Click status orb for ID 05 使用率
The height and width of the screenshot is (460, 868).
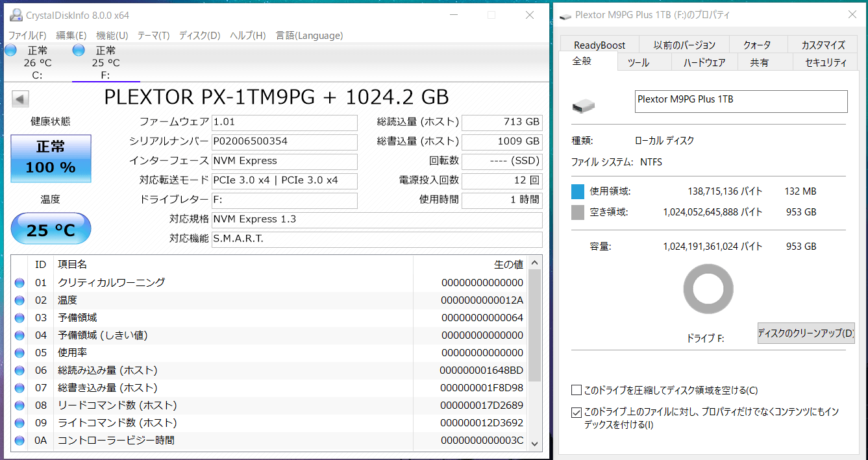pos(19,353)
